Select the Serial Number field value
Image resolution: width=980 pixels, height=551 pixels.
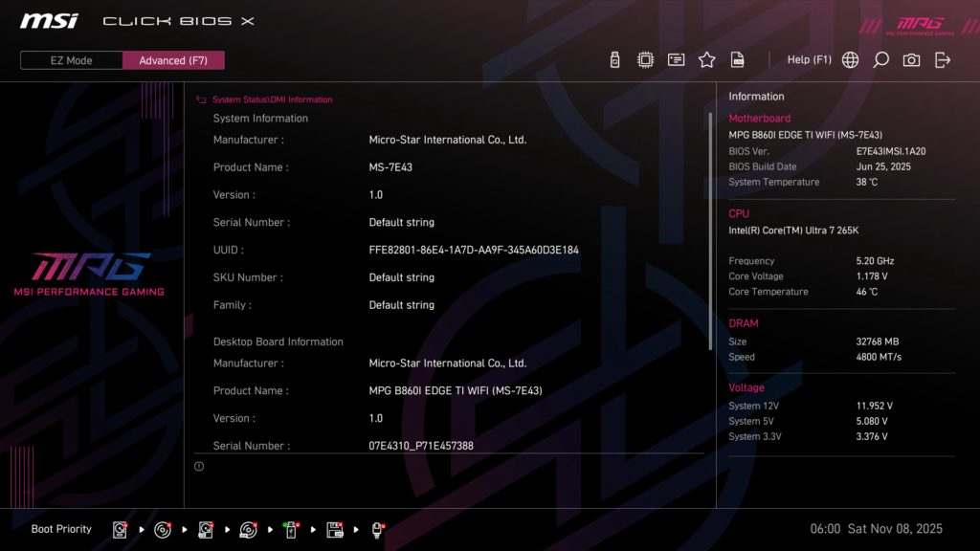coord(404,222)
